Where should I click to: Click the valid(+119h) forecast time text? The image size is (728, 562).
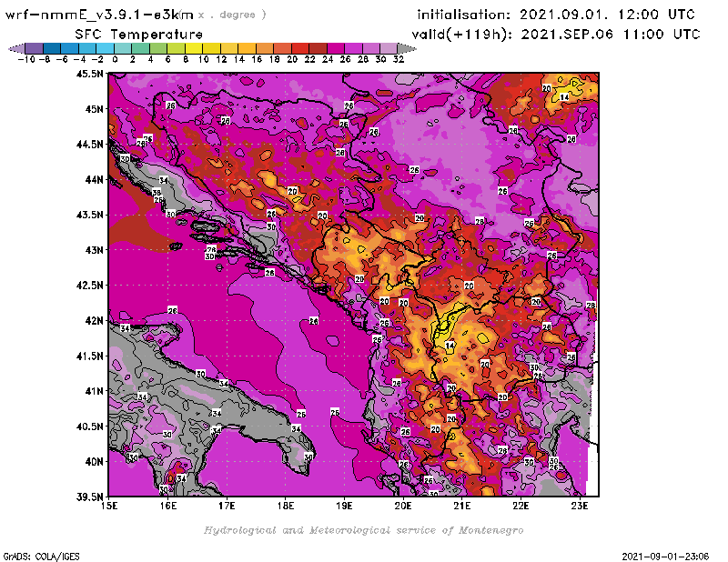pyautogui.click(x=556, y=35)
